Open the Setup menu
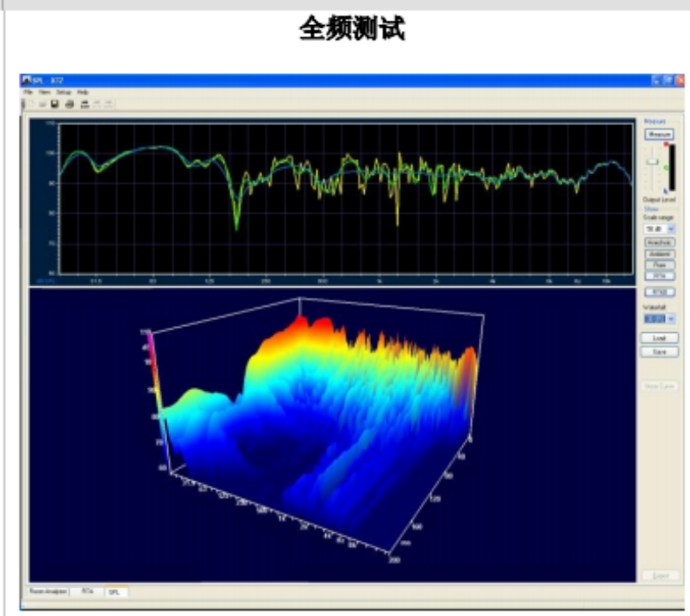Image resolution: width=690 pixels, height=616 pixels. point(64,91)
